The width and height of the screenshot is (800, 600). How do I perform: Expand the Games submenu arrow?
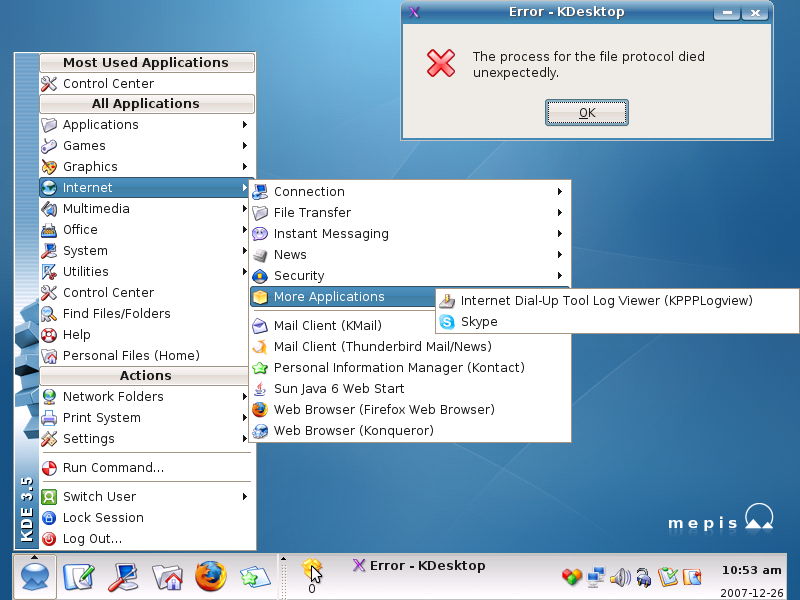coord(245,145)
